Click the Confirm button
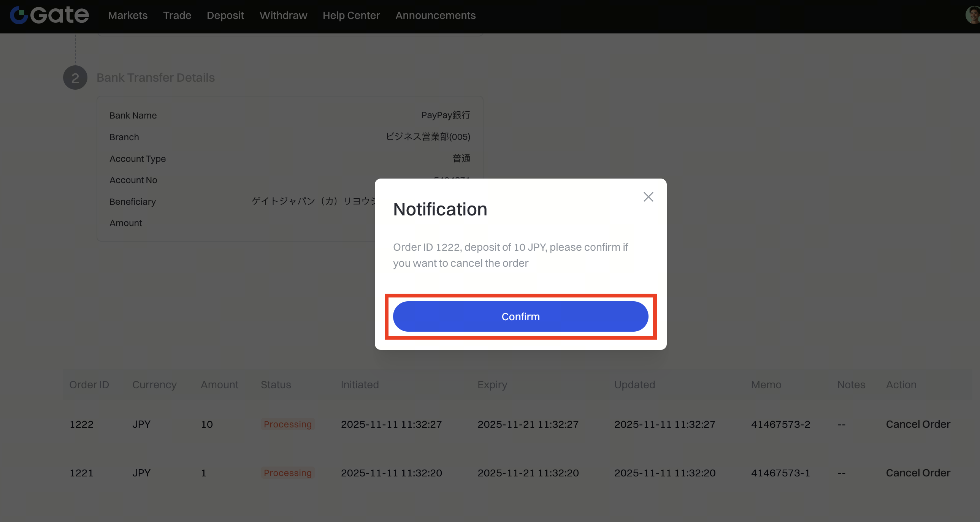The width and height of the screenshot is (980, 522). (520, 316)
